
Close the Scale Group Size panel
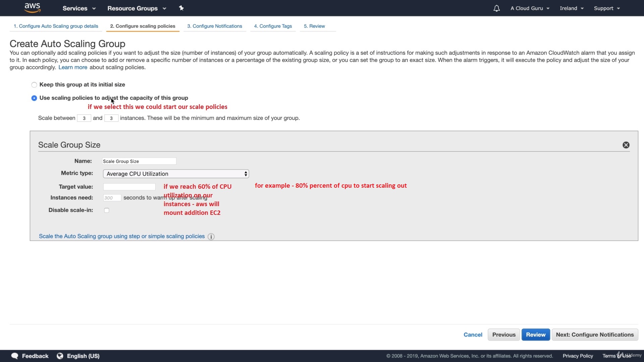(x=626, y=145)
